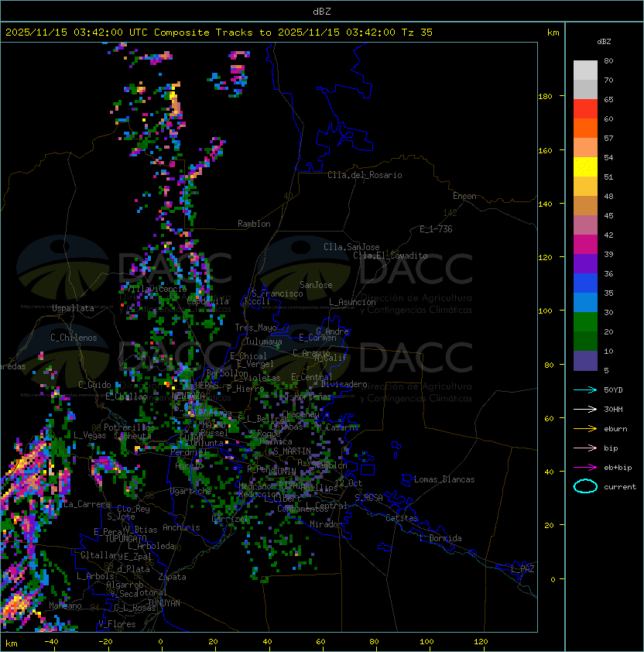
Task: Click the 'Divisadero' map label
Action: (x=344, y=384)
